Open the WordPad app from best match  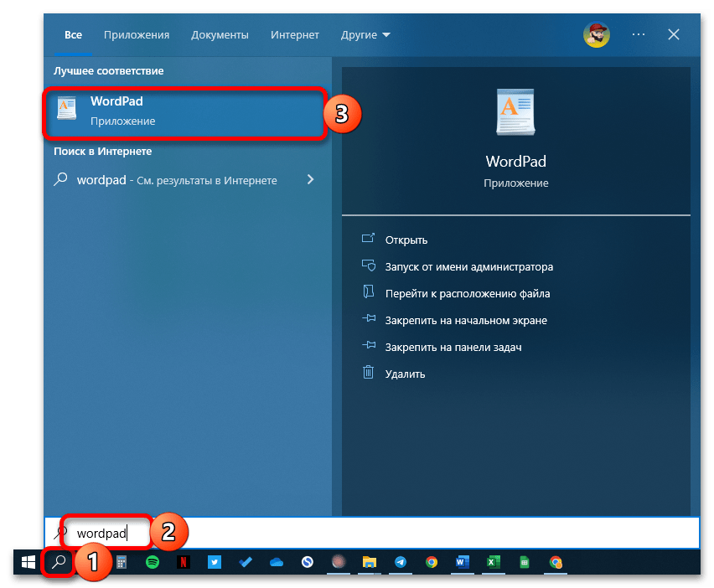(x=184, y=112)
